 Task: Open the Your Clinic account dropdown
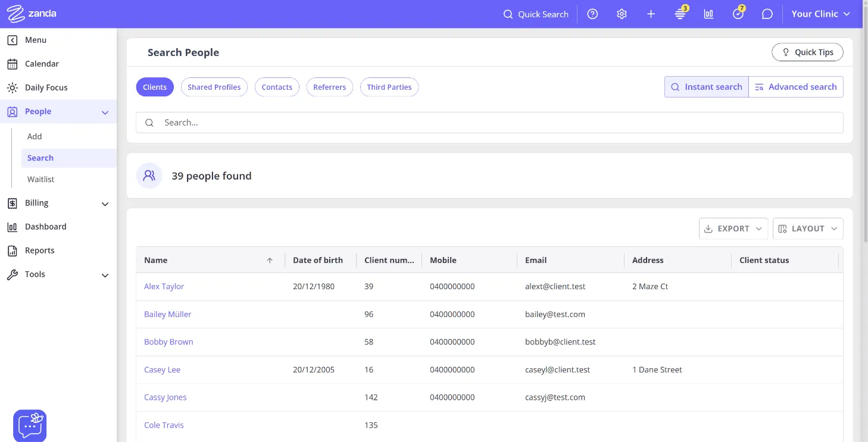pyautogui.click(x=821, y=14)
